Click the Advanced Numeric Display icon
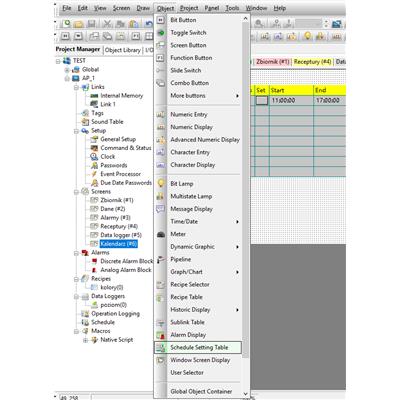Screen dimensions: 400x400 (161, 140)
